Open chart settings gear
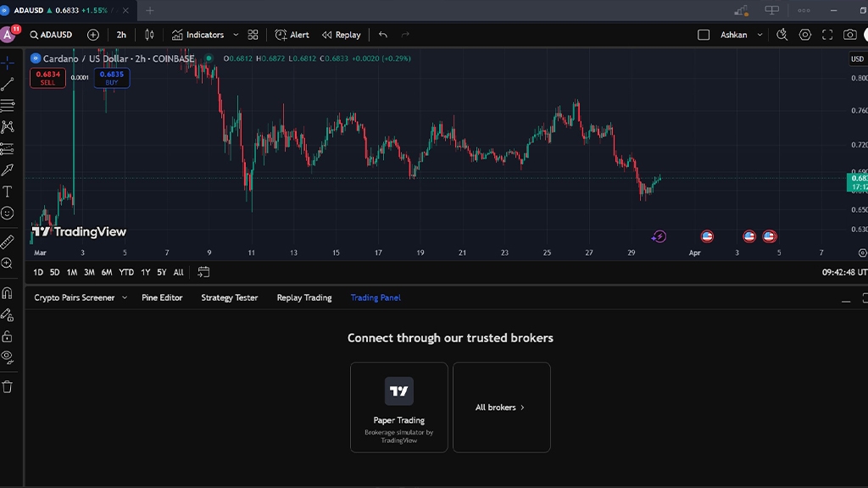 (805, 35)
